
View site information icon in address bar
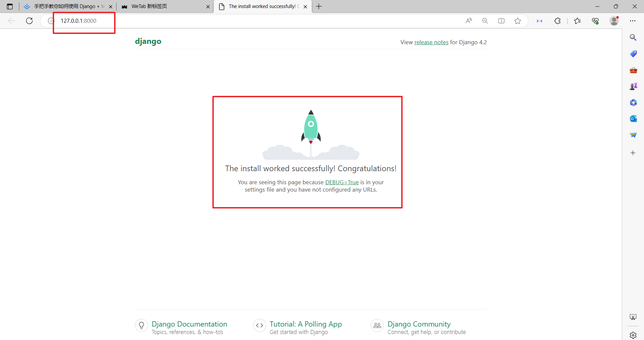[51, 21]
